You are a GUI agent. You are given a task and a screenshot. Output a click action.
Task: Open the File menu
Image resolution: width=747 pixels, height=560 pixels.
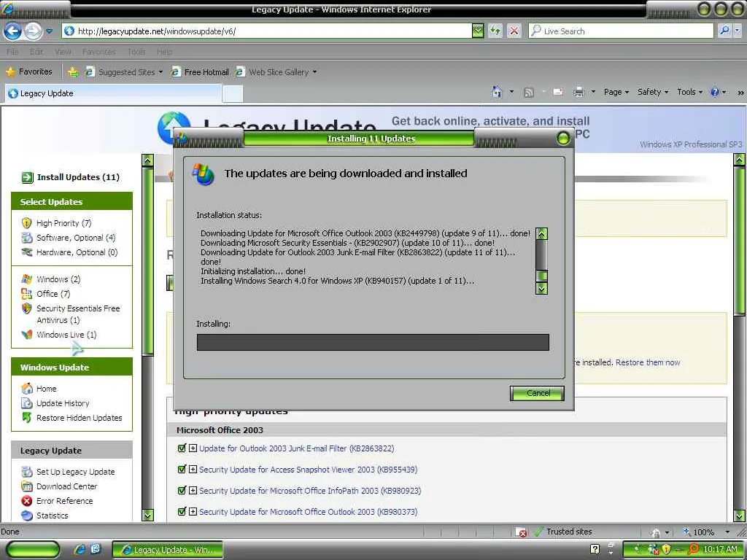12,52
